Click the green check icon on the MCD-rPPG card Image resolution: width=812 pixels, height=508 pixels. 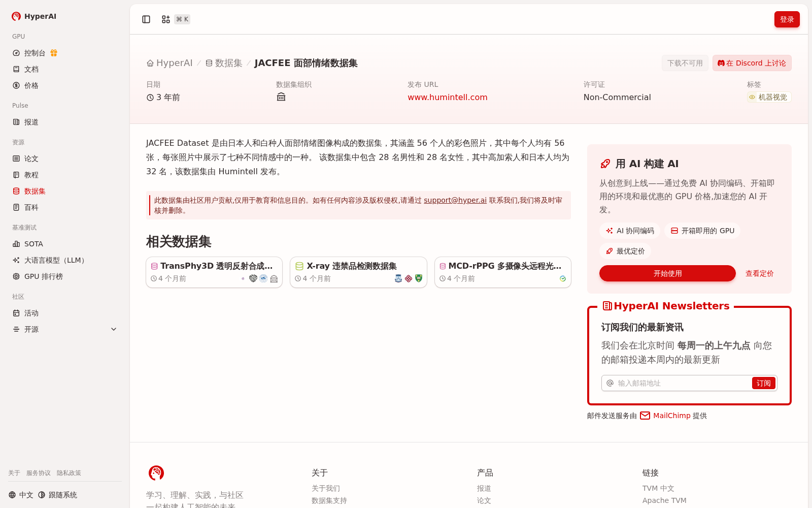pos(563,278)
